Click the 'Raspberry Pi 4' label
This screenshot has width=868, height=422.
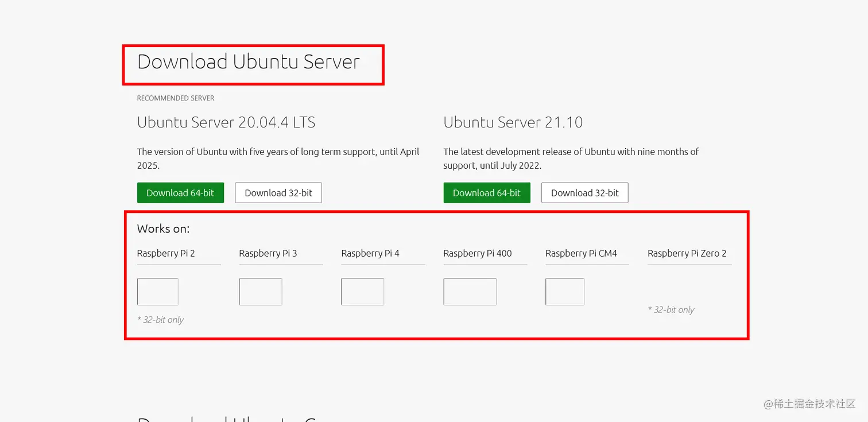tap(370, 253)
